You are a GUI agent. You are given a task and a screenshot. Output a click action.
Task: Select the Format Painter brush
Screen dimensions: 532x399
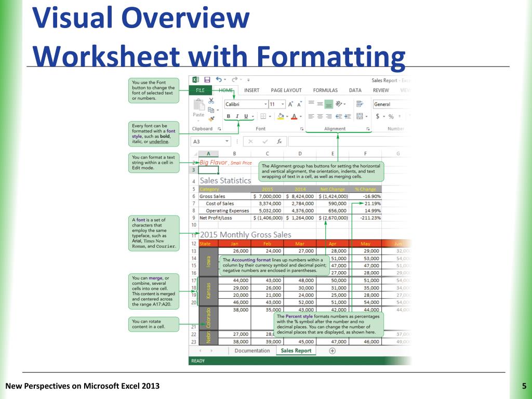pos(211,119)
